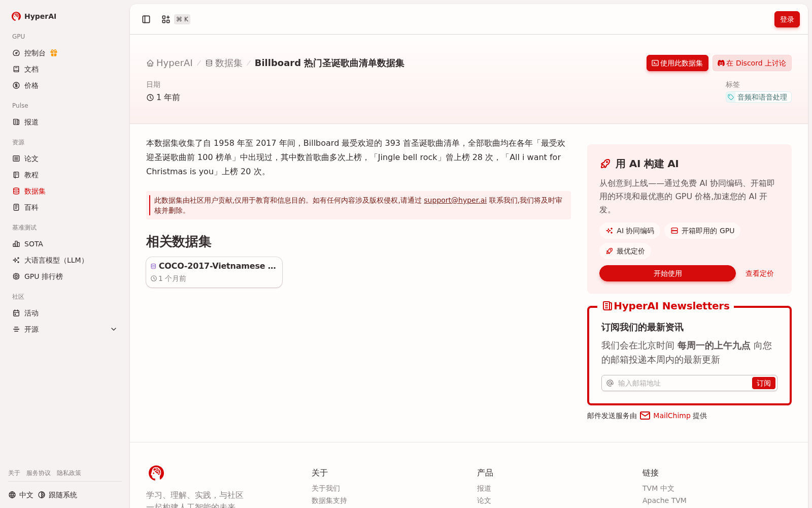The width and height of the screenshot is (812, 508).
Task: Click the SOTA bar chart icon
Action: (x=16, y=244)
